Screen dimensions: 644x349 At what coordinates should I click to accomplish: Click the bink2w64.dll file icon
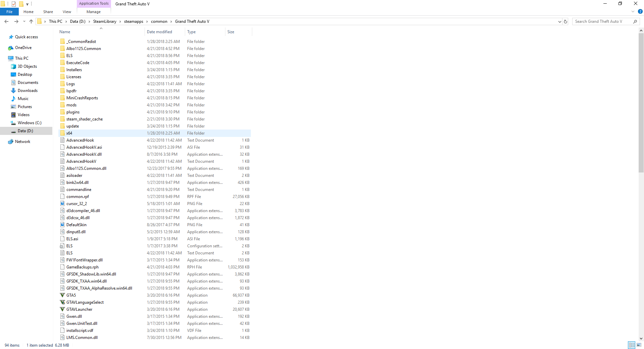[62, 183]
